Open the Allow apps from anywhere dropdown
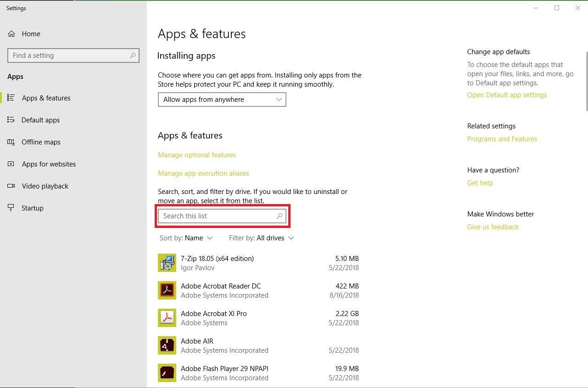This screenshot has width=588, height=388. [x=222, y=100]
